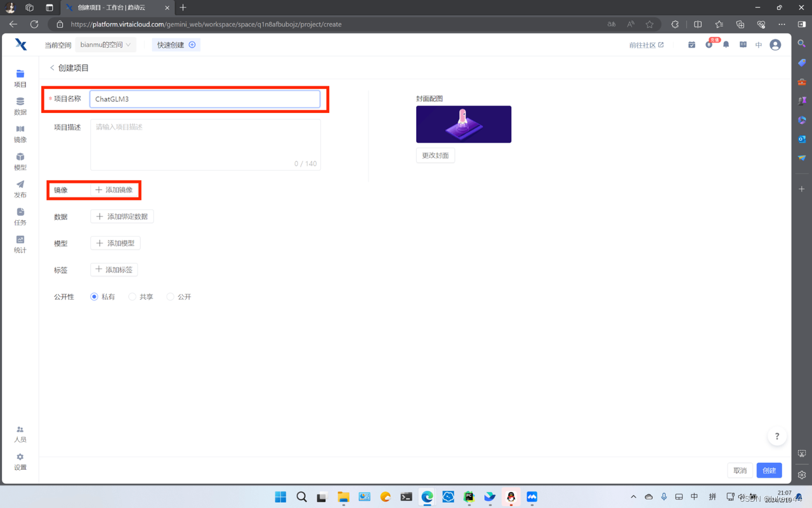
Task: Go back via the 创建项目 back arrow
Action: (x=52, y=68)
